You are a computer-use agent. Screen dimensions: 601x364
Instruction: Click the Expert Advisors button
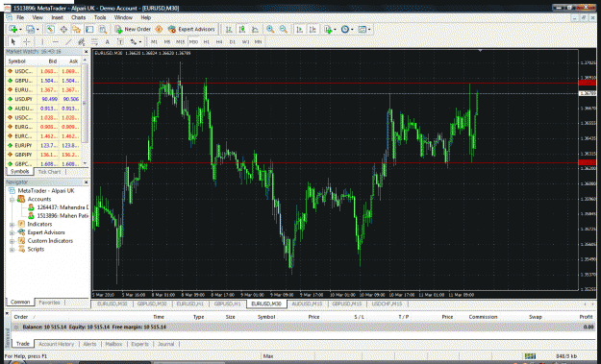coord(191,29)
